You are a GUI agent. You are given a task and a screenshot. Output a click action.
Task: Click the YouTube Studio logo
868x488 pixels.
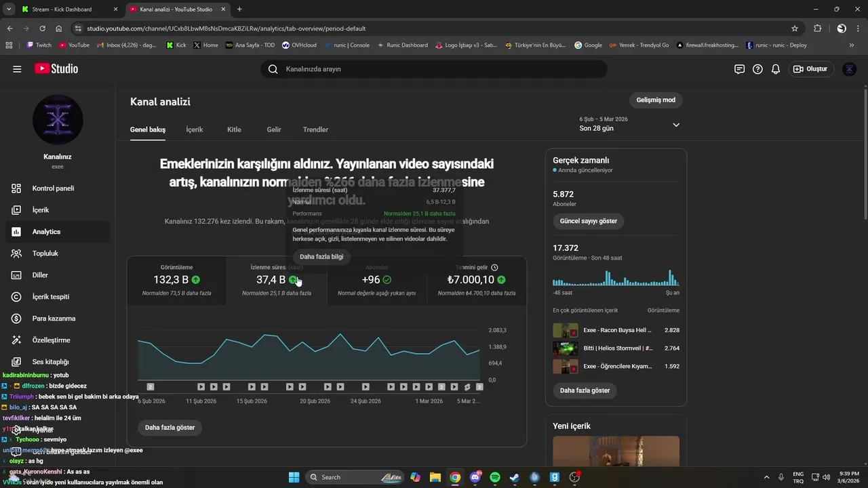point(56,69)
